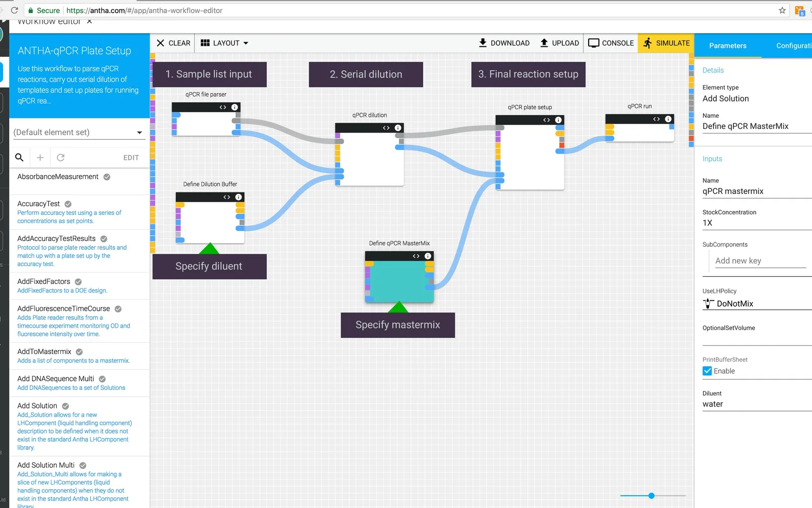Click the browser address bar URL
The image size is (812, 508).
click(x=144, y=10)
